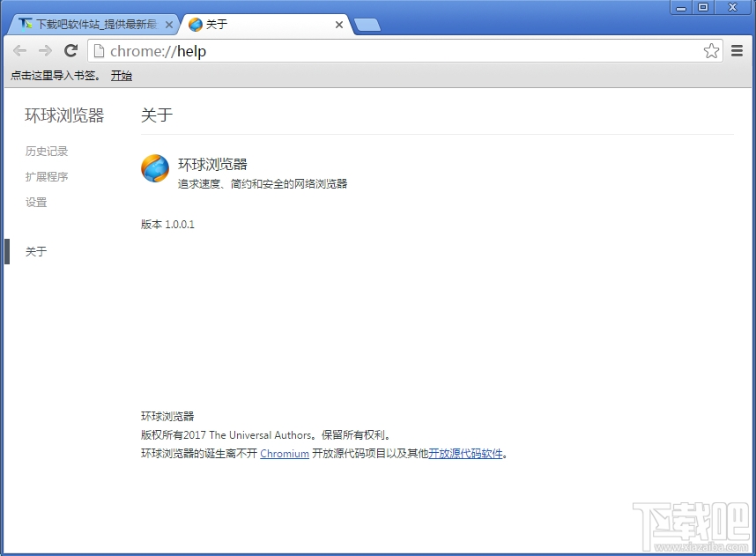This screenshot has width=756, height=556.
Task: Focus the address bar showing chrome://help
Action: click(x=404, y=50)
